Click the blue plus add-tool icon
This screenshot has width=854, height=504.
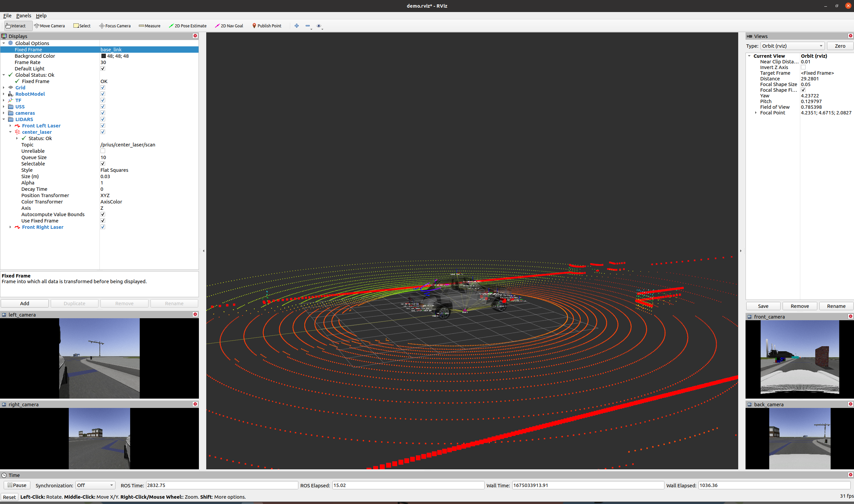297,26
